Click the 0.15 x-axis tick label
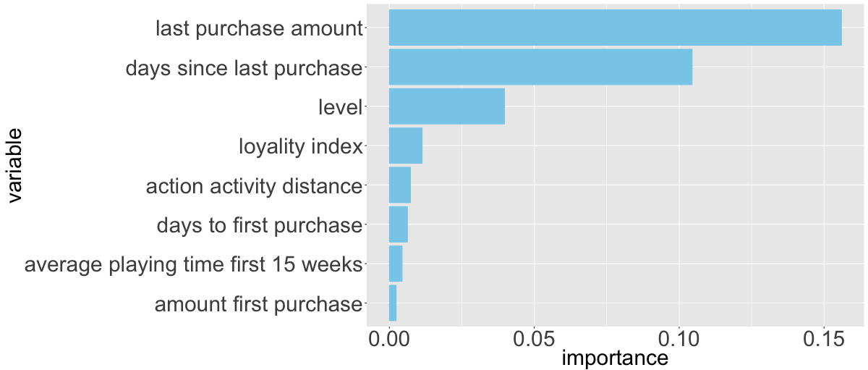 pyautogui.click(x=824, y=337)
